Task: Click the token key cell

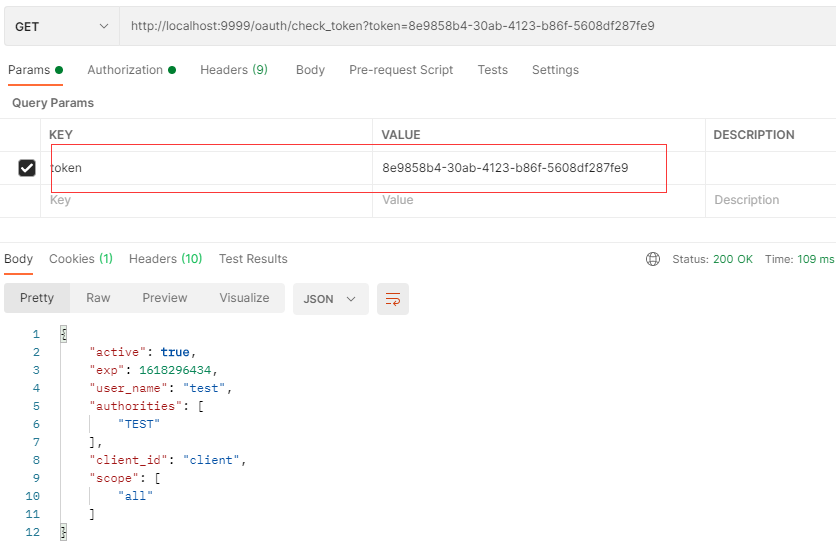Action: [206, 168]
